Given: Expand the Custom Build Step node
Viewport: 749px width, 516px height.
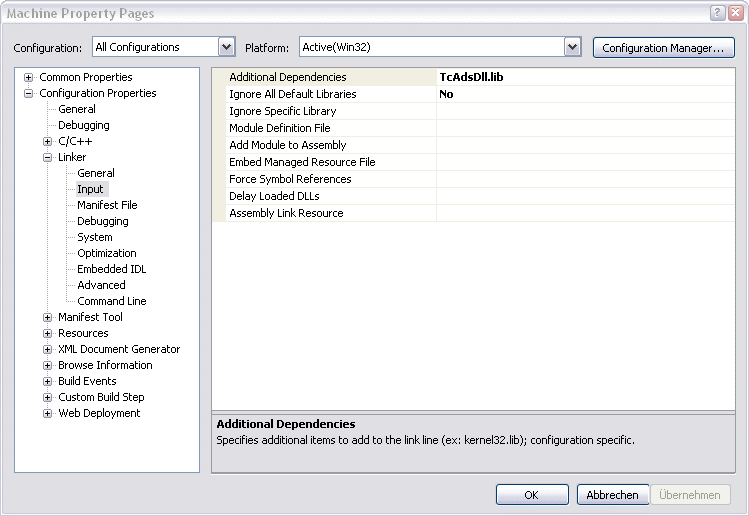Looking at the screenshot, I should pyautogui.click(x=47, y=398).
